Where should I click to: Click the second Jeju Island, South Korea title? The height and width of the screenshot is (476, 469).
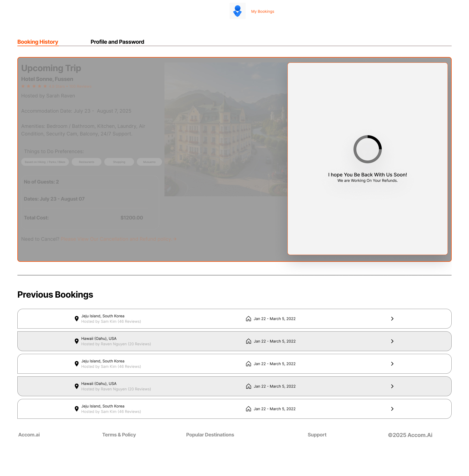pyautogui.click(x=103, y=361)
